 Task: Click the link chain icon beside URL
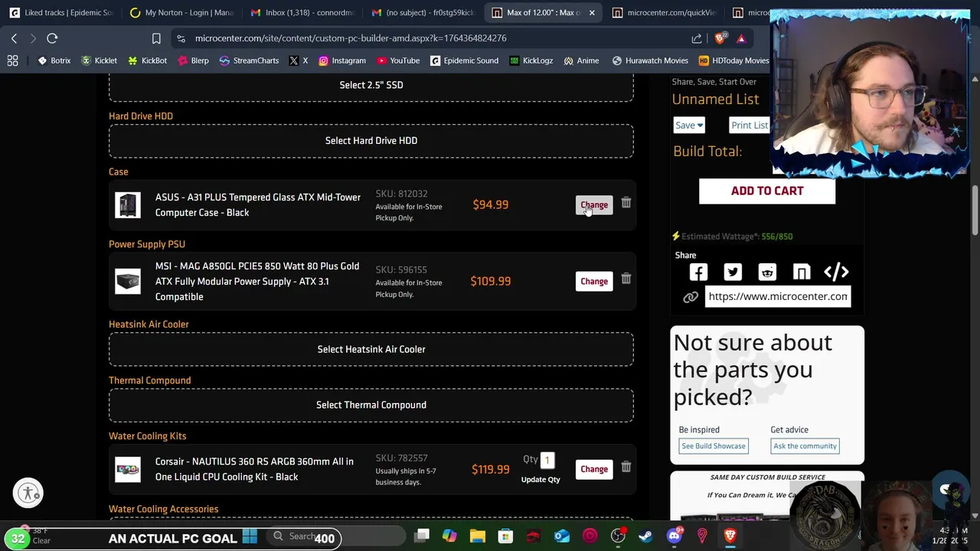[691, 297]
